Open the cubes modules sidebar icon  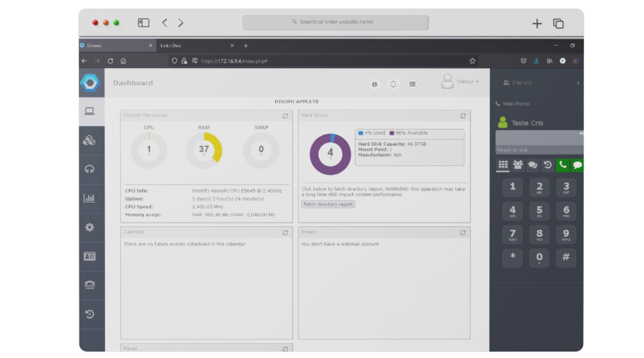point(89,140)
